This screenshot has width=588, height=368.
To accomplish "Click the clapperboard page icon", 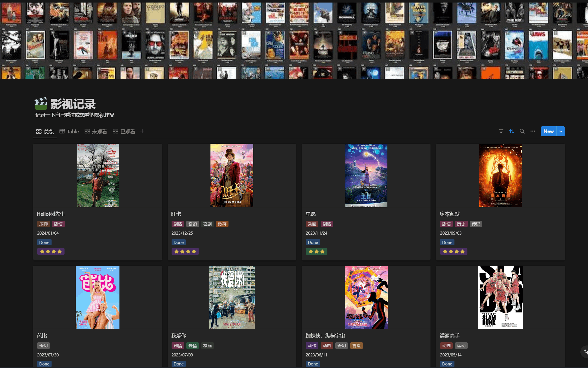I will click(x=41, y=104).
